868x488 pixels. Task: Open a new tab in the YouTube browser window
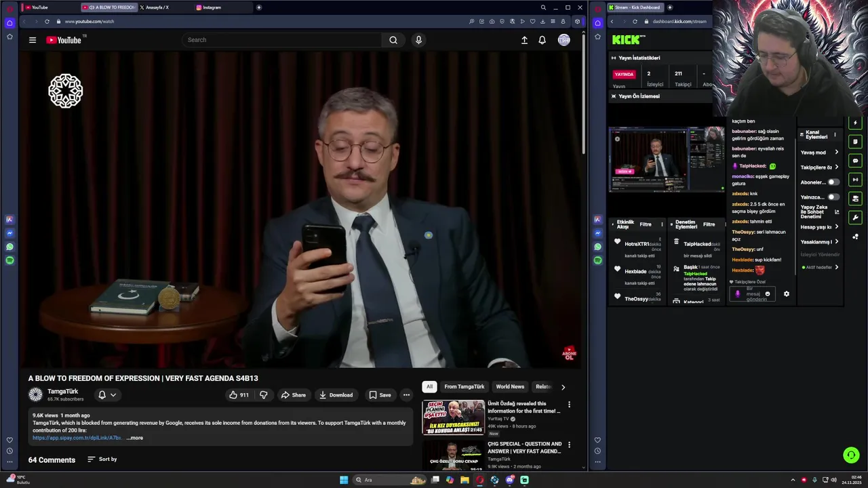(x=258, y=7)
